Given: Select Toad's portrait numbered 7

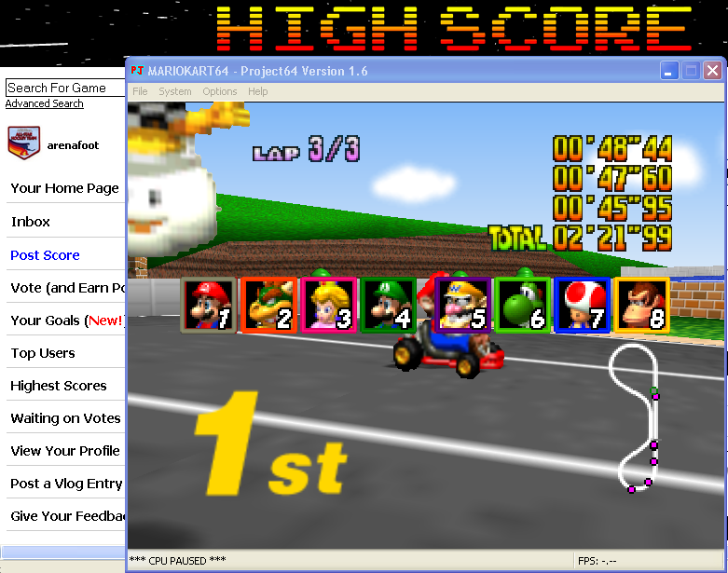Looking at the screenshot, I should tap(583, 305).
